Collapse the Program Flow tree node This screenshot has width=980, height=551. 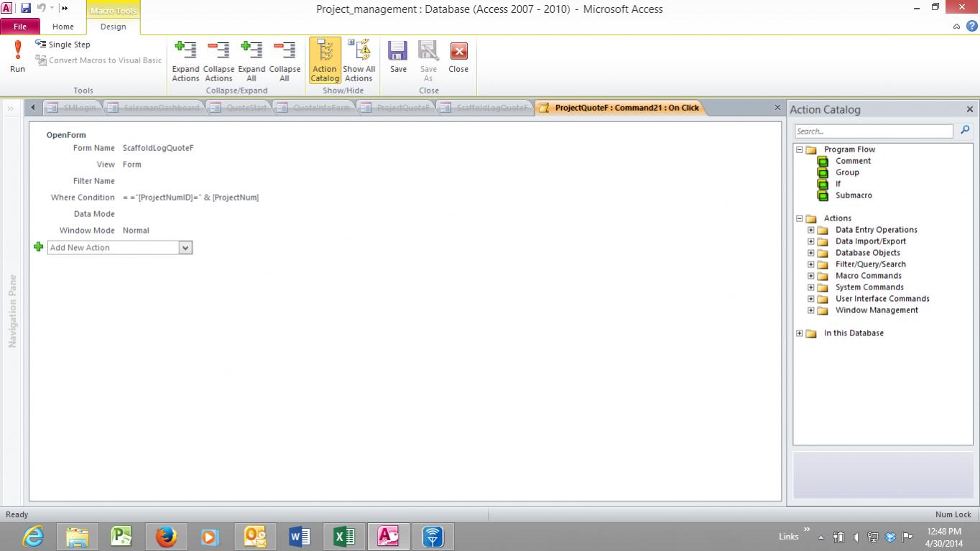pos(800,149)
